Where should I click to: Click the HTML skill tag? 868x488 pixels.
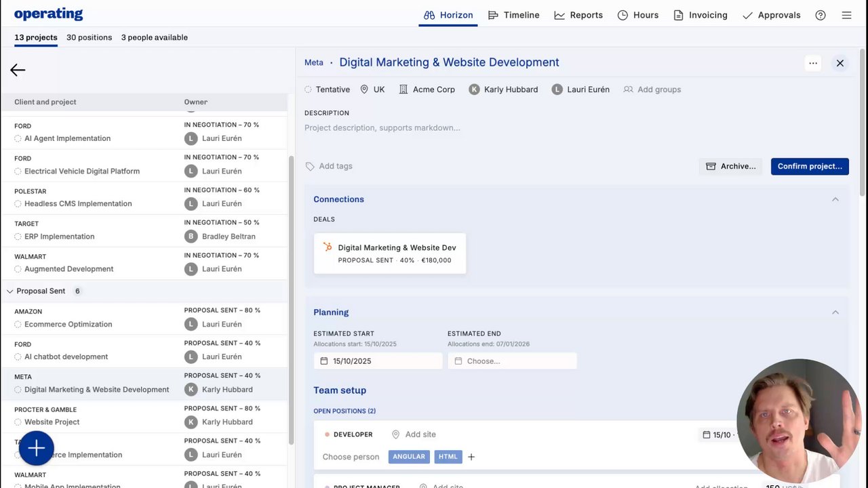(448, 457)
